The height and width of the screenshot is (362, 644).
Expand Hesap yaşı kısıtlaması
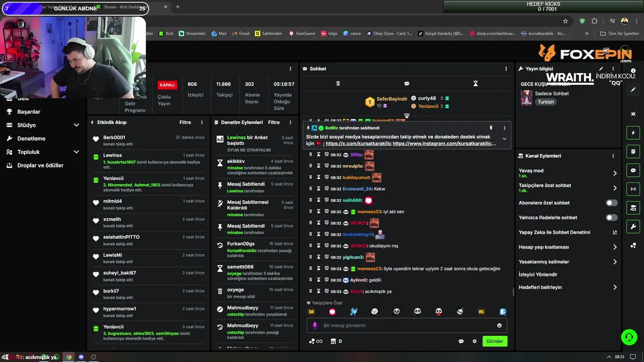pos(615,247)
